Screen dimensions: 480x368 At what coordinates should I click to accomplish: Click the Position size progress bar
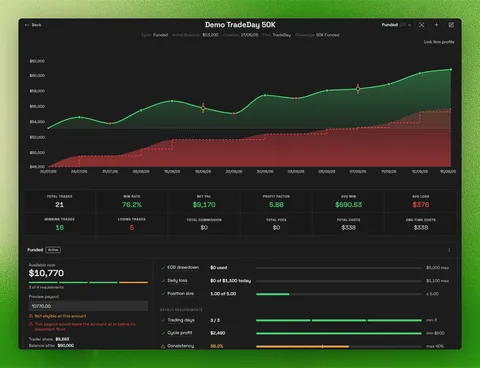pyautogui.click(x=339, y=294)
